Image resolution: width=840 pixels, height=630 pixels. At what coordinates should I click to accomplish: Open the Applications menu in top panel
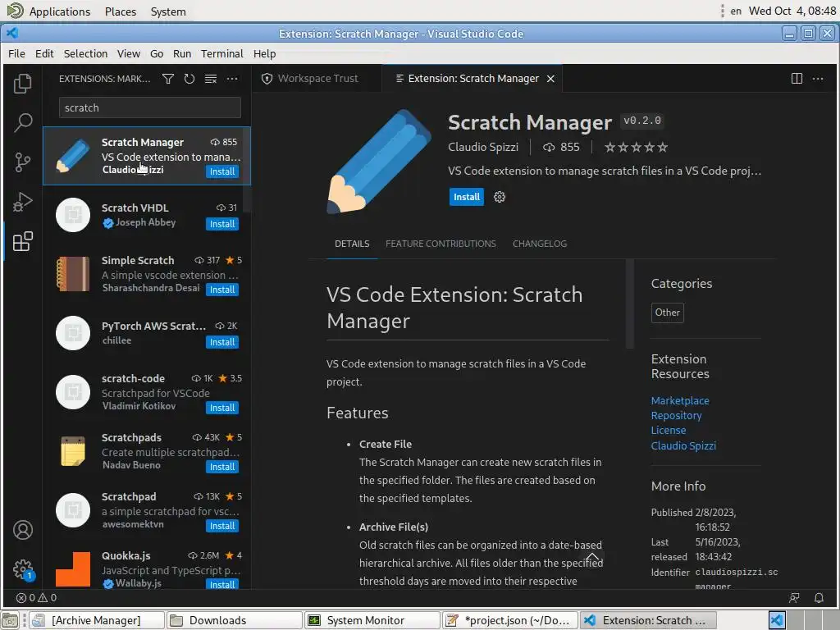(x=59, y=11)
